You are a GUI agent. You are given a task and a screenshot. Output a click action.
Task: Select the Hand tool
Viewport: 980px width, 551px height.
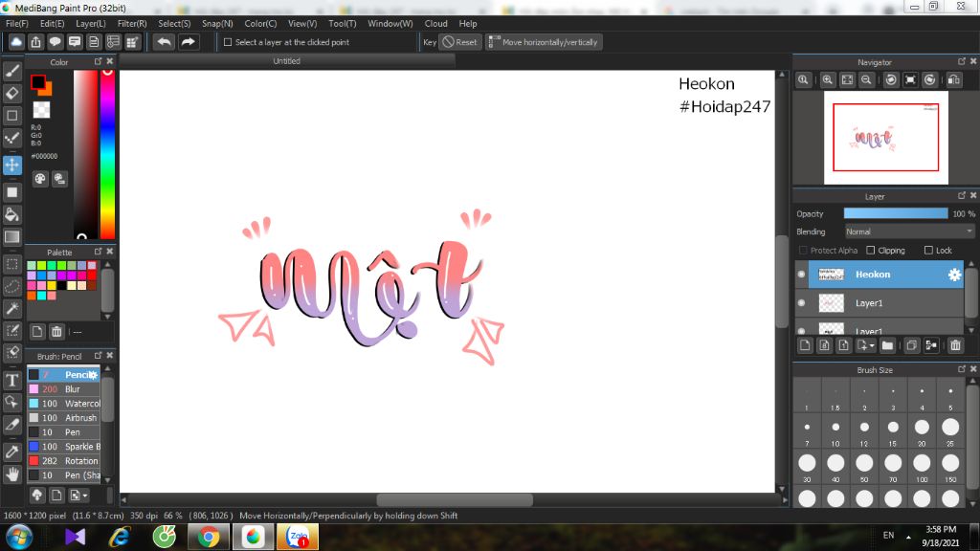11,474
